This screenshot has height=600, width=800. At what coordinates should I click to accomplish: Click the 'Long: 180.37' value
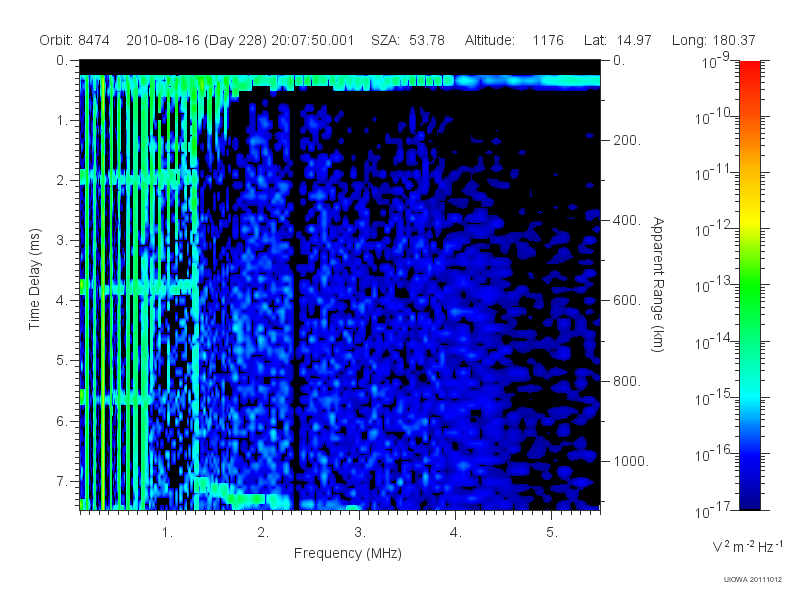713,40
